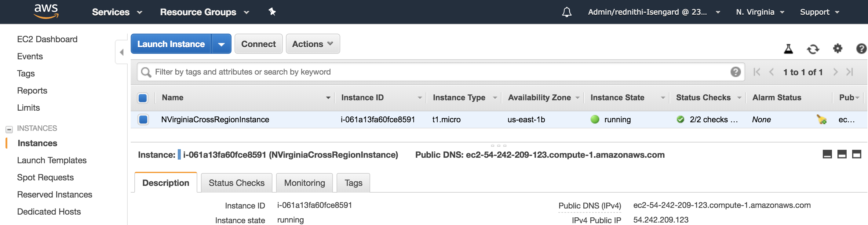Click the search magnifier icon
Screen dimensions: 868x225
coord(146,72)
